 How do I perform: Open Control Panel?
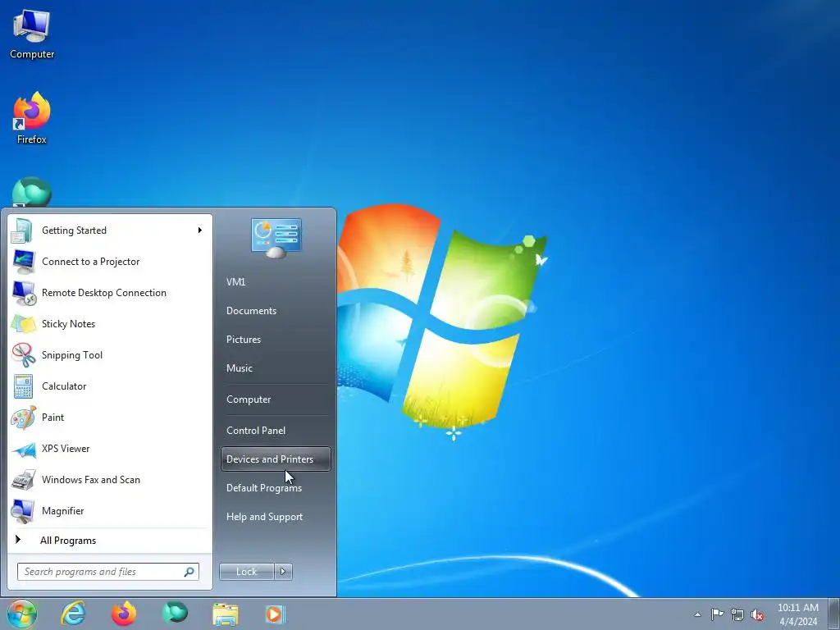tap(256, 431)
